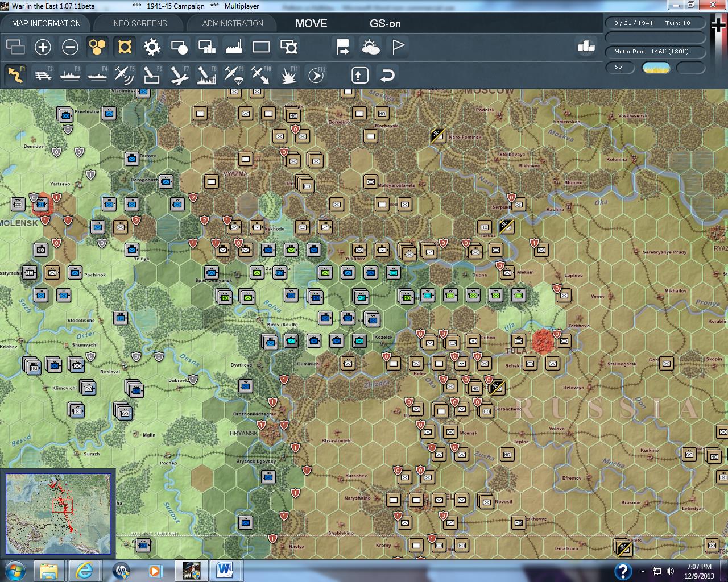Open Microsoft Word from the taskbar
The image size is (728, 582).
[226, 570]
